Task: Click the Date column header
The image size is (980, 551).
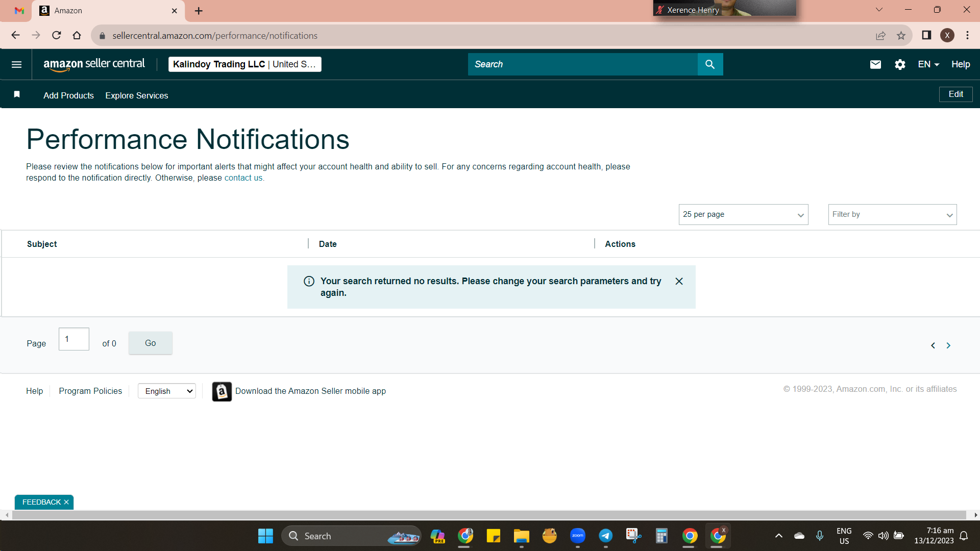Action: point(328,244)
